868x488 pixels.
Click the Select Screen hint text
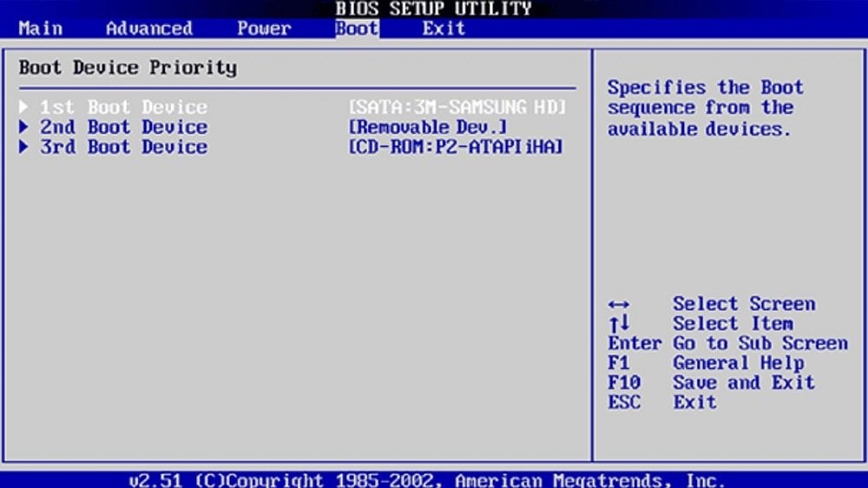[744, 304]
